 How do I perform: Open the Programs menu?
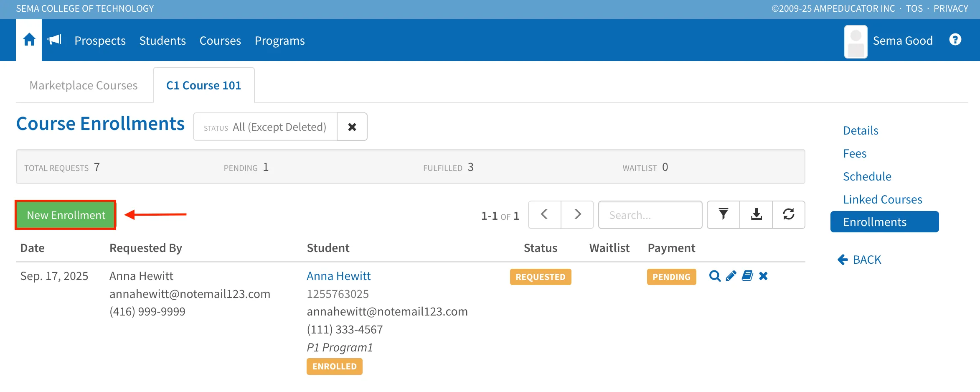[x=280, y=41]
